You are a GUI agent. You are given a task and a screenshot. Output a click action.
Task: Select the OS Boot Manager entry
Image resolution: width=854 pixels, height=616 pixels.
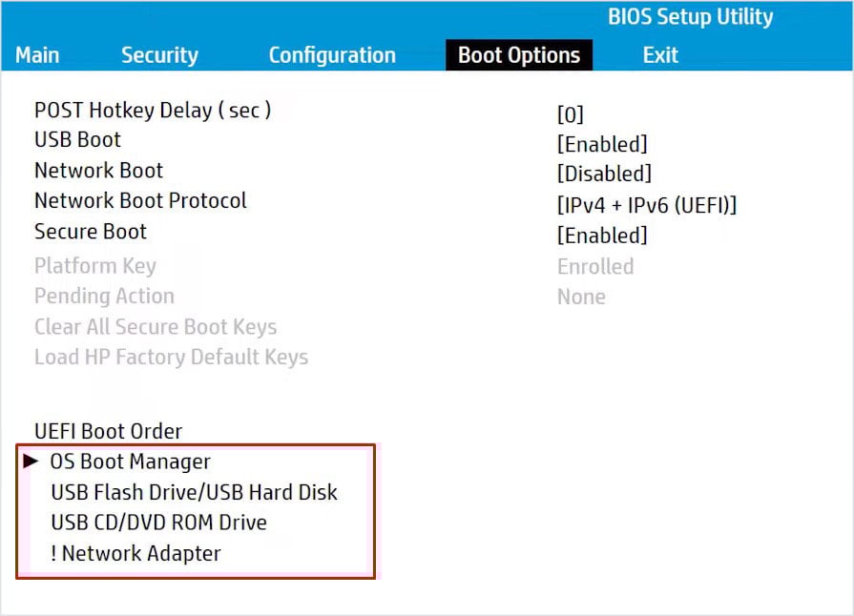pos(131,462)
